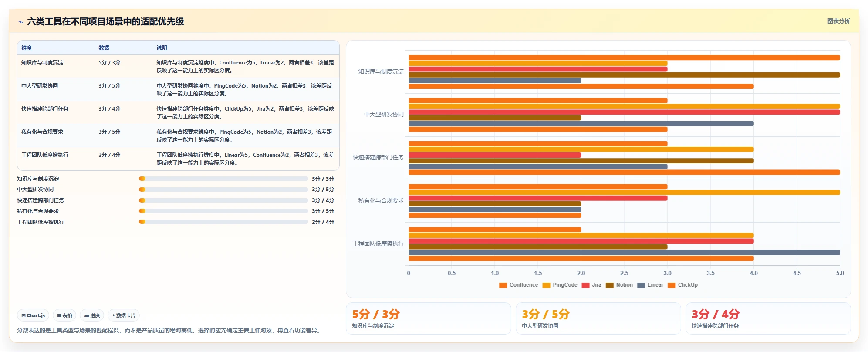Click the 知识库与制度沉淀 progress bar

pyautogui.click(x=223, y=179)
